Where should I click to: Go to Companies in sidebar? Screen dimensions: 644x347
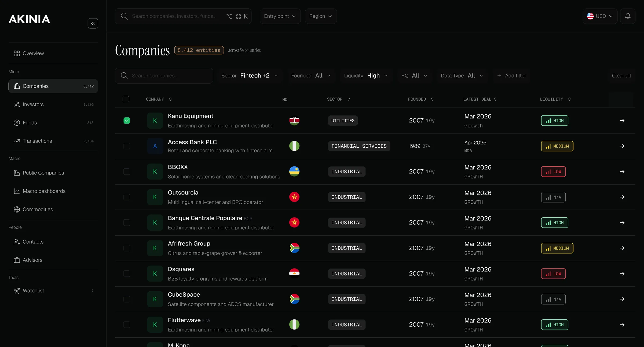pos(53,86)
